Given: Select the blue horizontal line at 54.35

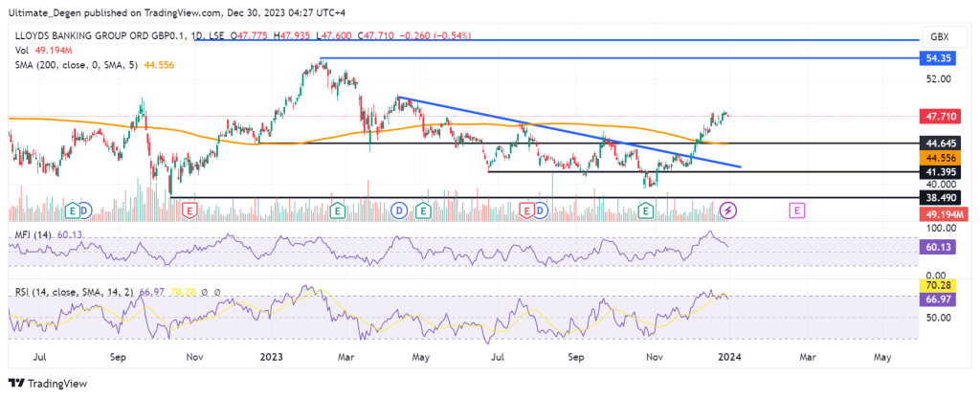Looking at the screenshot, I should [x=619, y=58].
